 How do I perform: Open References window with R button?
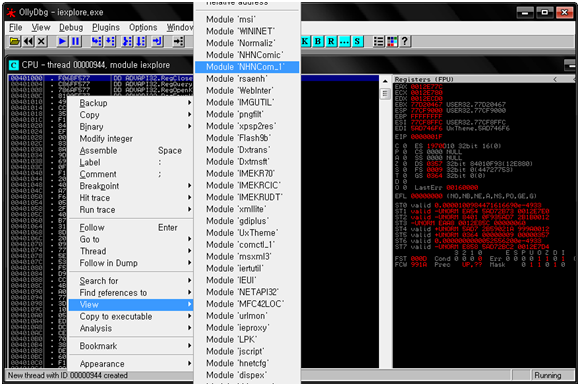coord(331,41)
